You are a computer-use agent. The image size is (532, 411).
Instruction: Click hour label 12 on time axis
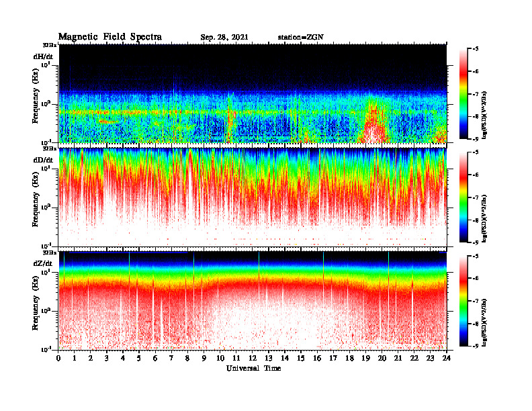pos(253,359)
